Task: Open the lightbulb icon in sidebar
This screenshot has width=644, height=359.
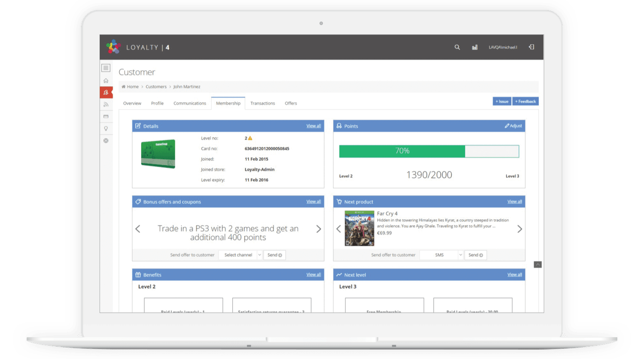Action: pos(106,128)
